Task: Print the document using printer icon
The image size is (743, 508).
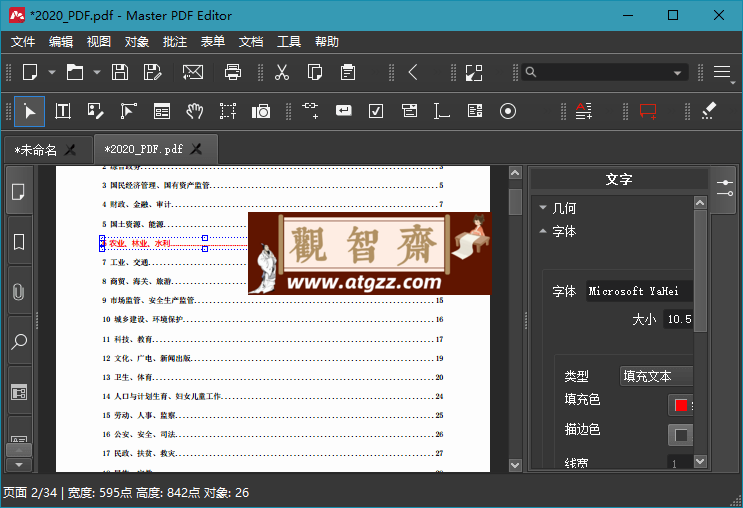Action: pyautogui.click(x=233, y=73)
